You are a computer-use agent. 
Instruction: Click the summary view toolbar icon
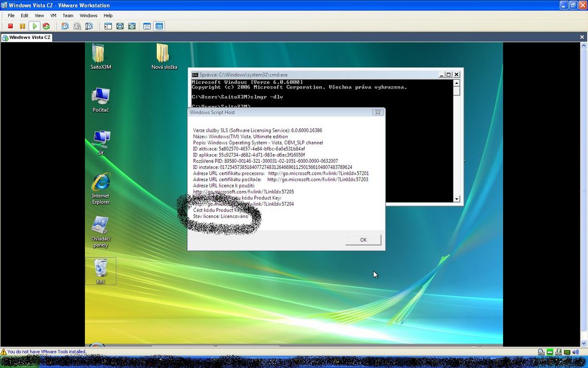148,26
